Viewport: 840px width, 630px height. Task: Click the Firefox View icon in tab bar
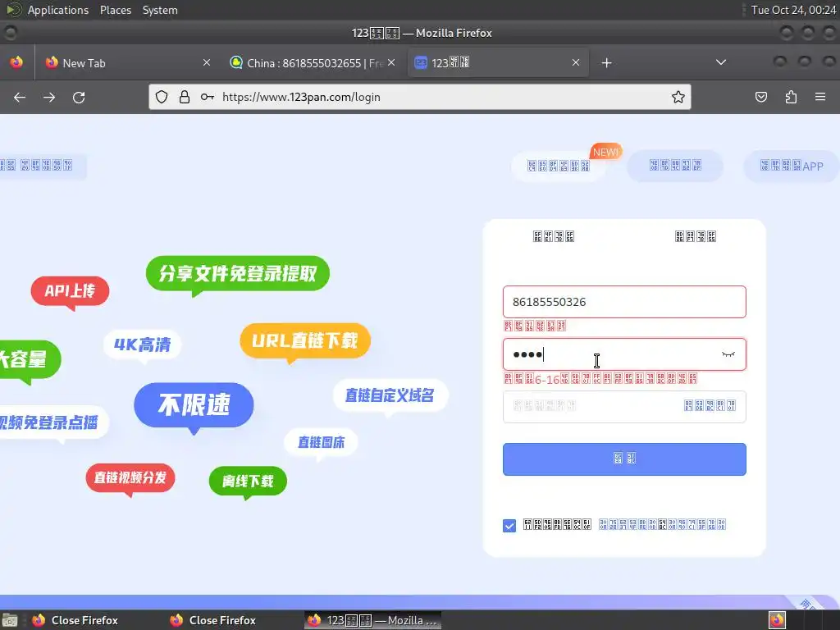pos(16,62)
